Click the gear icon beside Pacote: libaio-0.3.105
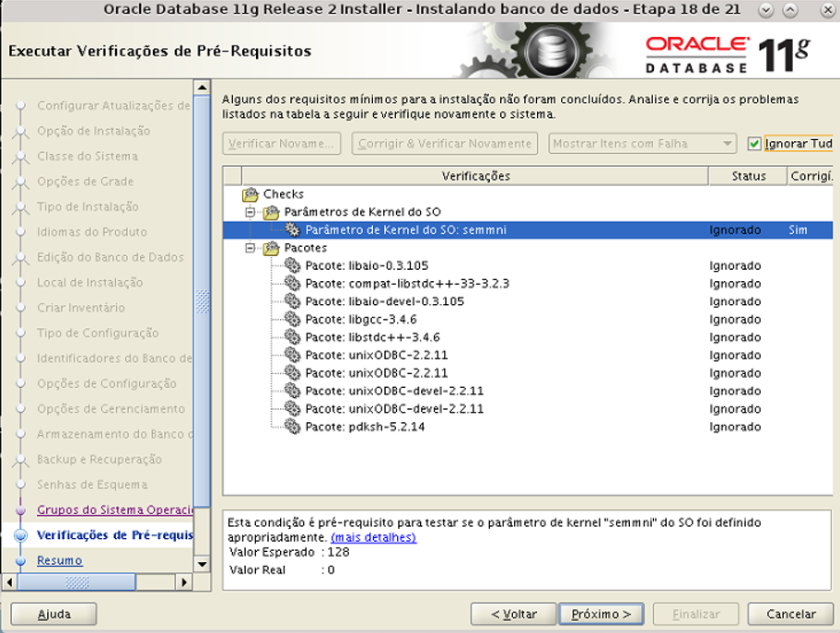 click(293, 266)
